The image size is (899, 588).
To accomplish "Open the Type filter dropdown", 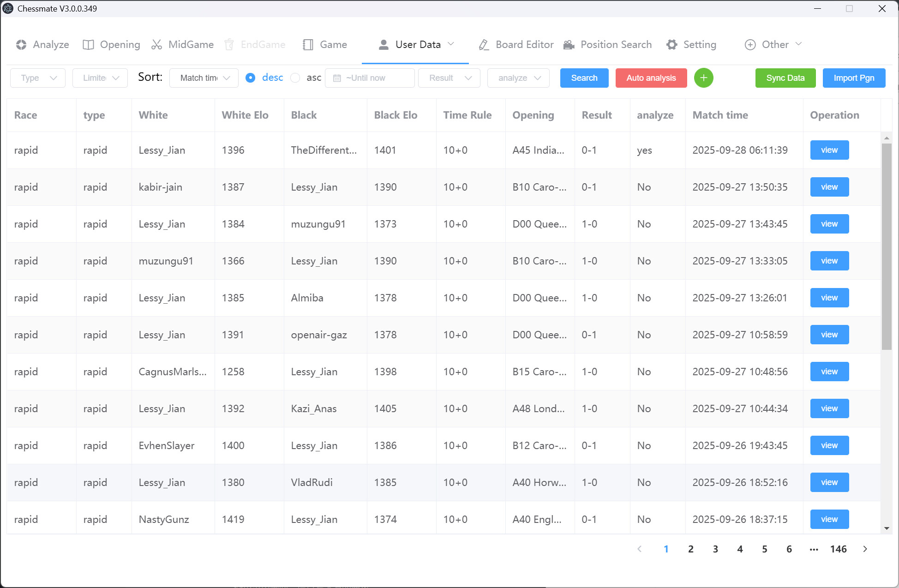I will [37, 78].
